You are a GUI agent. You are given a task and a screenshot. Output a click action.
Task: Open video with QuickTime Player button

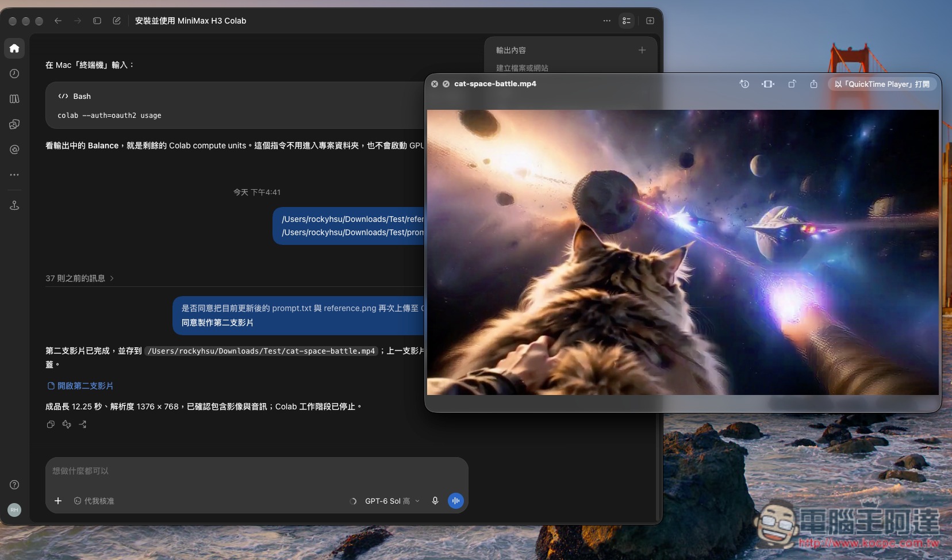(882, 84)
